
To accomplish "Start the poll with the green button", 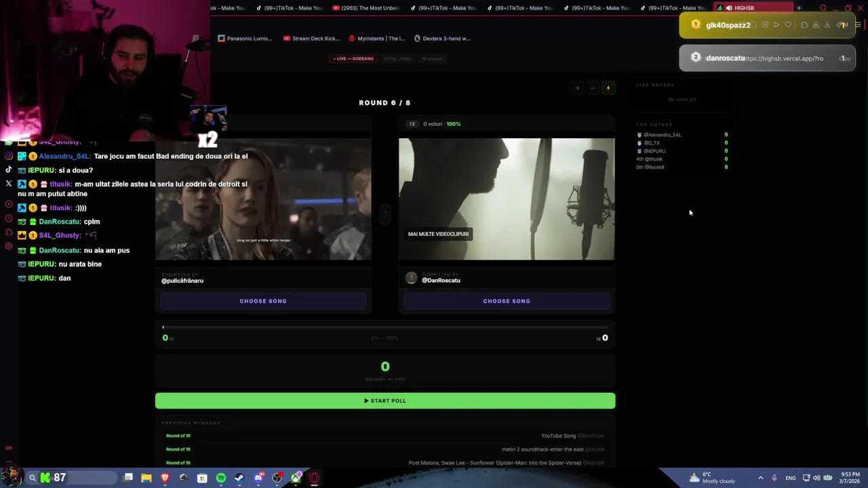I will pos(385,401).
